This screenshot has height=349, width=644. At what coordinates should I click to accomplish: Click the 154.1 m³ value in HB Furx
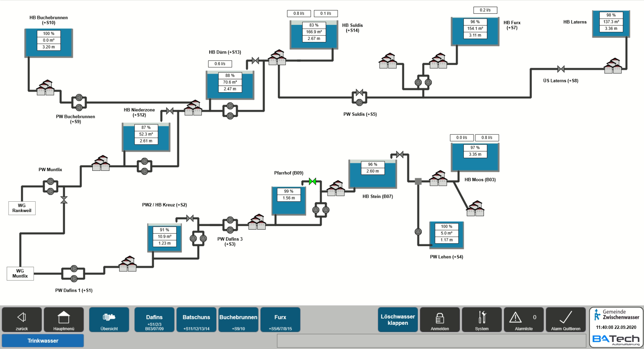(475, 29)
